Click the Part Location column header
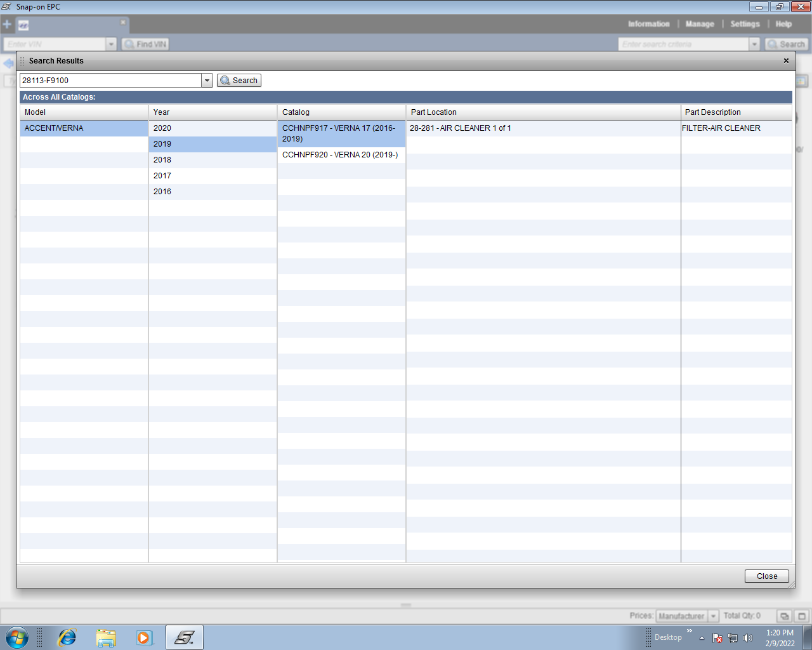 tap(543, 112)
